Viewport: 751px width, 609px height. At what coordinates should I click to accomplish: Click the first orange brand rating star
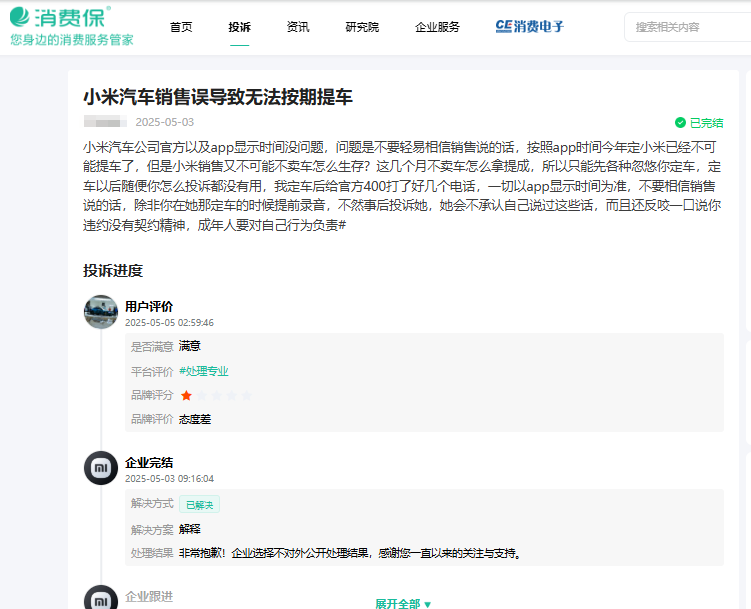(x=186, y=395)
